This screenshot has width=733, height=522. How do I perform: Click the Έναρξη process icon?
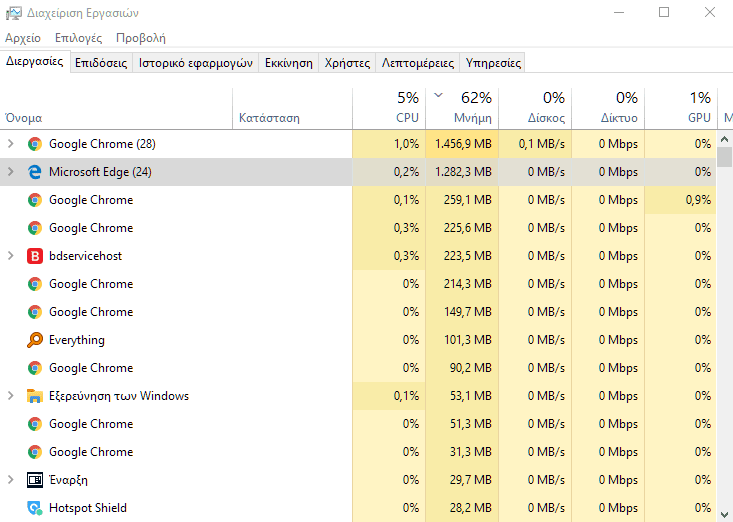click(35, 480)
